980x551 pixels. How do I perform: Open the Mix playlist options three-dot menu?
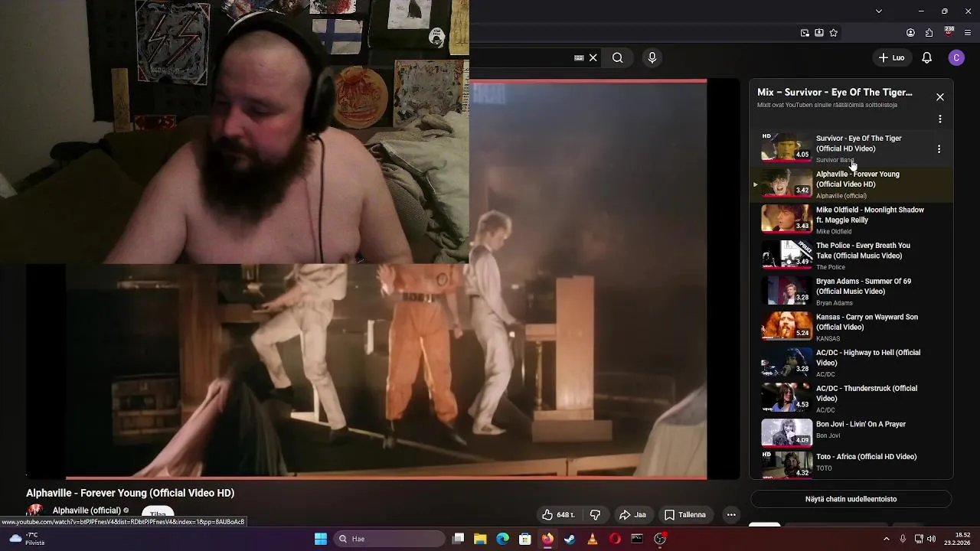(x=940, y=119)
